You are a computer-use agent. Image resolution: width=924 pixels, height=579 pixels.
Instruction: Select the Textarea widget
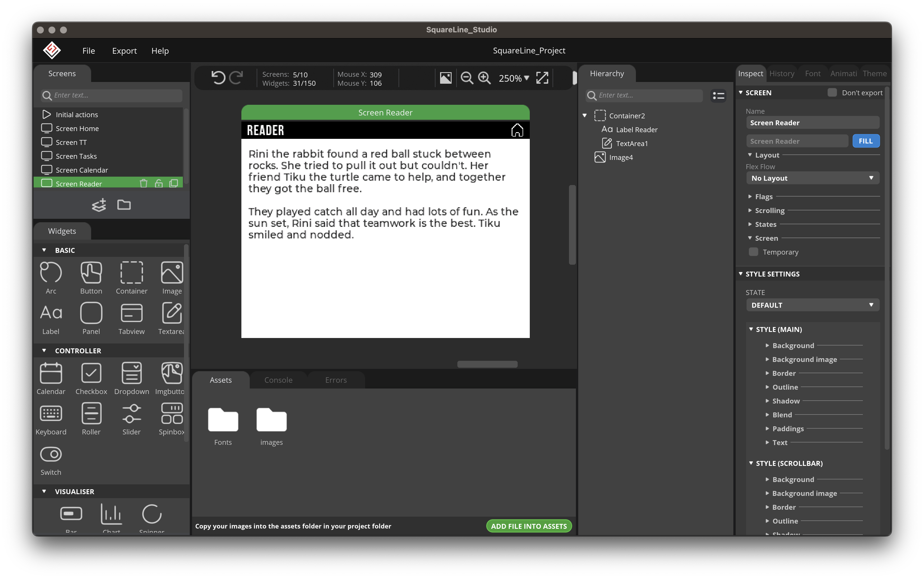pos(171,318)
